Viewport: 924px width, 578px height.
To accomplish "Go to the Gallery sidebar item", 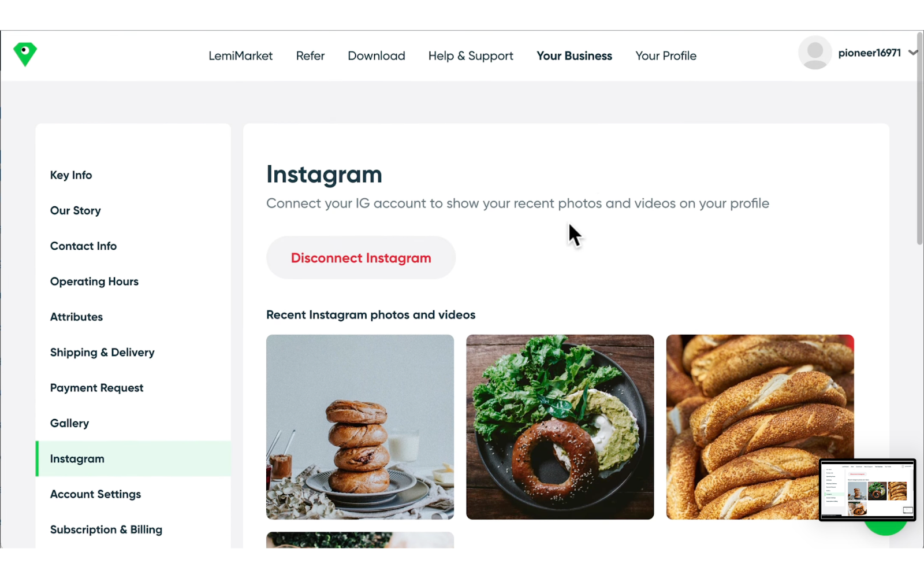I will point(69,423).
